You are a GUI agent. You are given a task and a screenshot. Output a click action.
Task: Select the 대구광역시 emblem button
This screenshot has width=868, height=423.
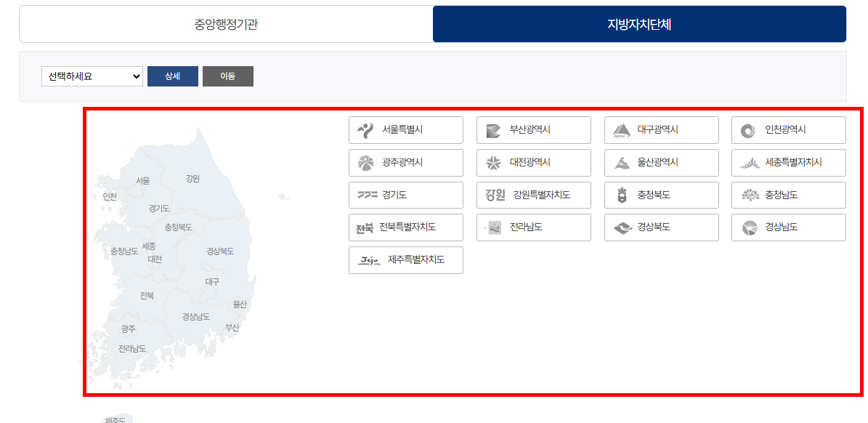[x=661, y=129]
